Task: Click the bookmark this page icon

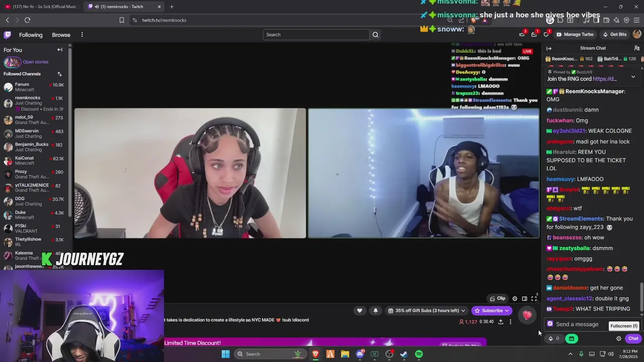Action: coord(122,20)
